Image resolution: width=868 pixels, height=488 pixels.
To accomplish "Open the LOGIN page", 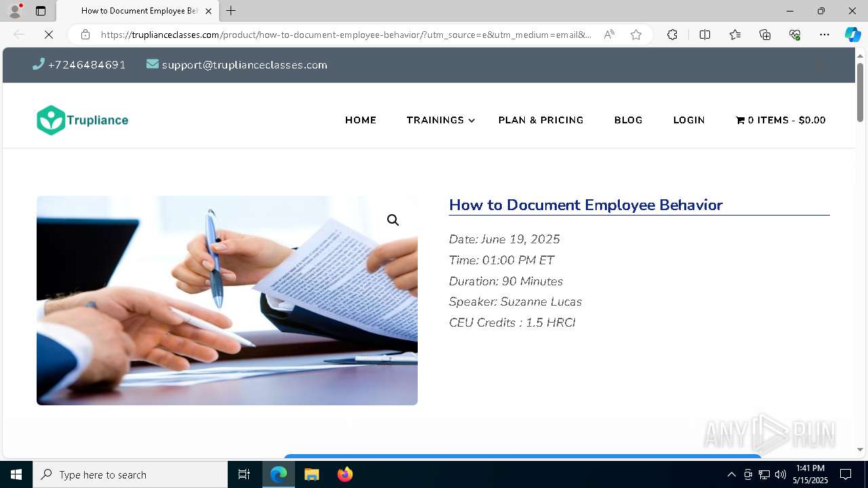I will pyautogui.click(x=689, y=120).
